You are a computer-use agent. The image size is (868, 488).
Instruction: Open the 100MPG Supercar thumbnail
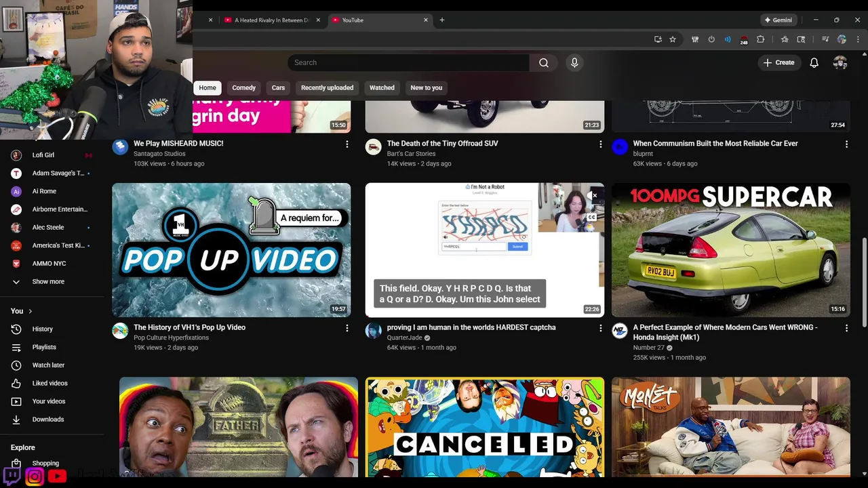[731, 250]
